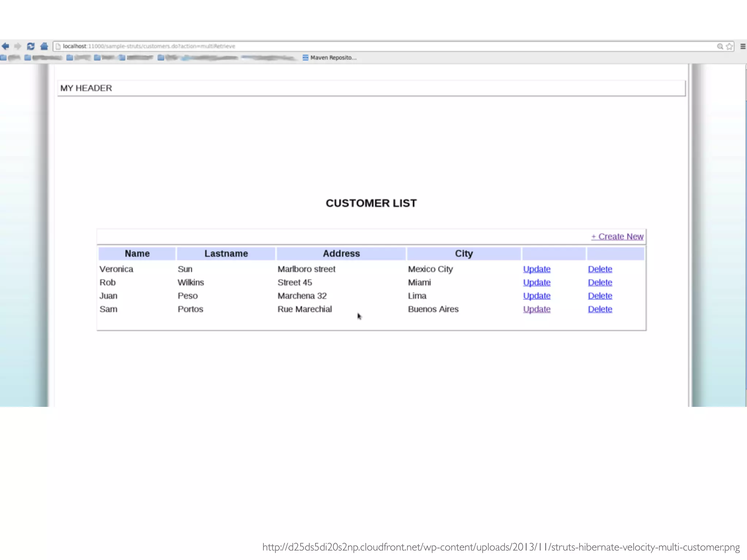Viewport: 747px width, 560px height.
Task: Select the Rob name cell
Action: (x=108, y=283)
